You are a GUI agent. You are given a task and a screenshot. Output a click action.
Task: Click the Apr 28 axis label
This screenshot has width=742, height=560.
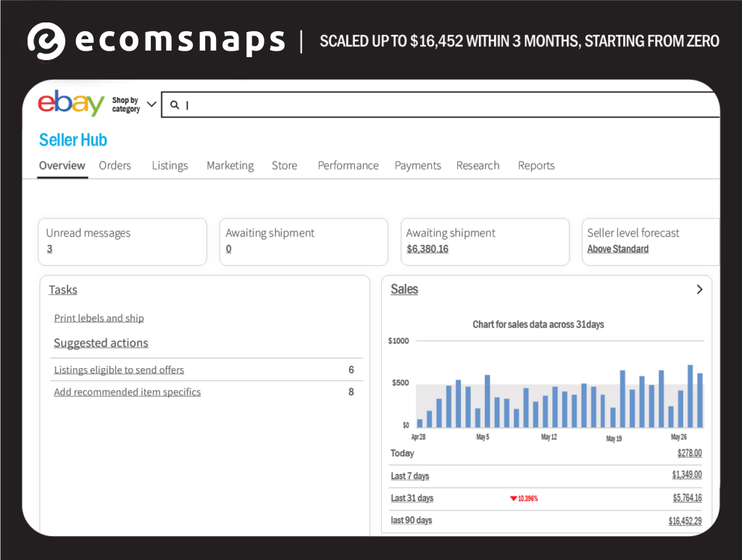(418, 437)
